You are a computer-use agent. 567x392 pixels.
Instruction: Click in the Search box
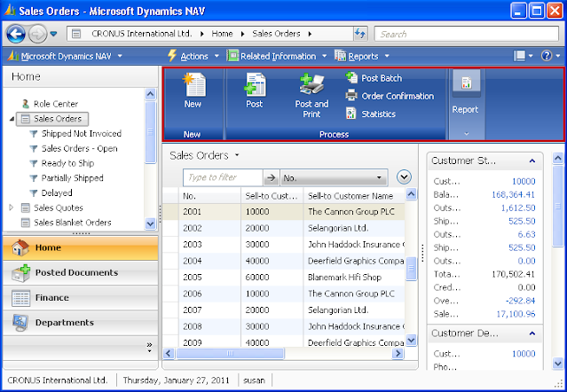[x=467, y=34]
